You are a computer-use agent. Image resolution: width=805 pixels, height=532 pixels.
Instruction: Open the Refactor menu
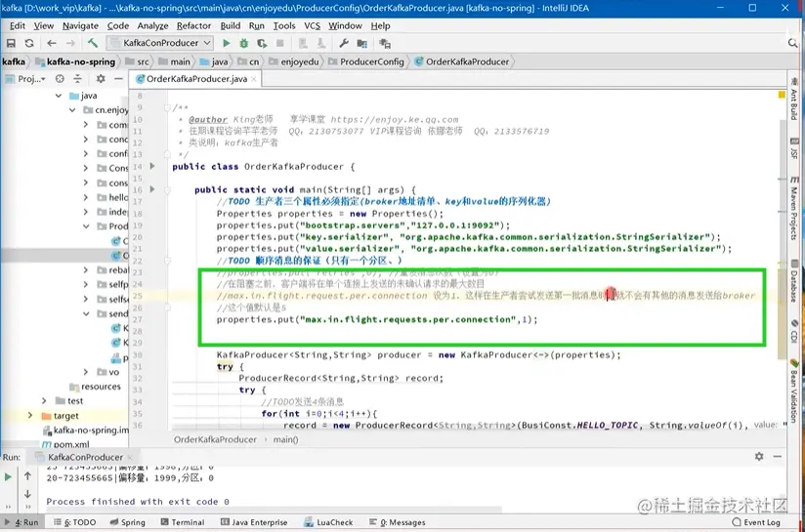pyautogui.click(x=193, y=25)
